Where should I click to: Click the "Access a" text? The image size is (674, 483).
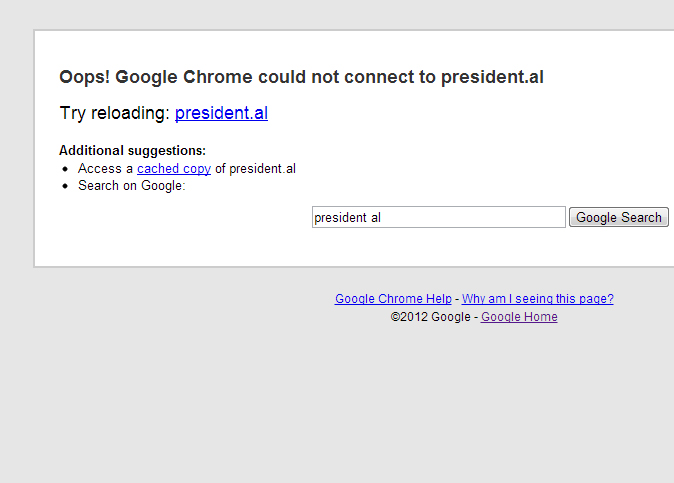(x=105, y=168)
